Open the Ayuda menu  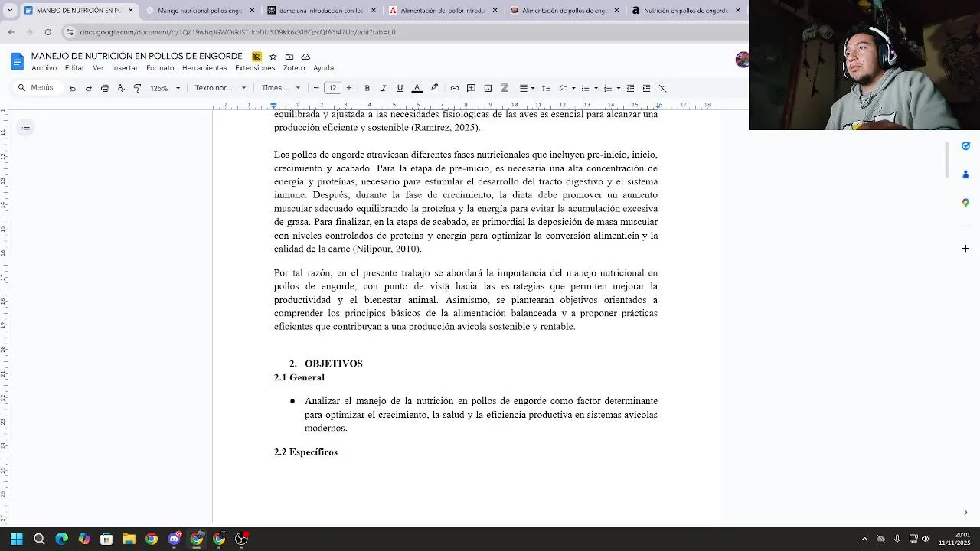[x=323, y=68]
